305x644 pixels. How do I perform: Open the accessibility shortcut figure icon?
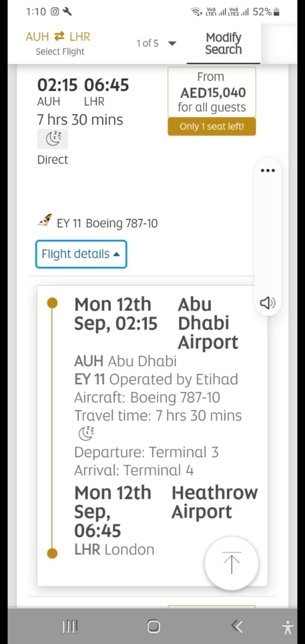pos(287,628)
